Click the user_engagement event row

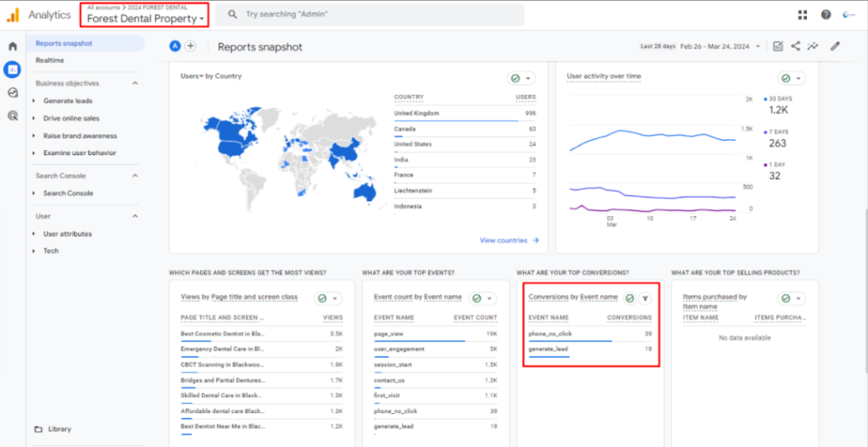click(435, 349)
